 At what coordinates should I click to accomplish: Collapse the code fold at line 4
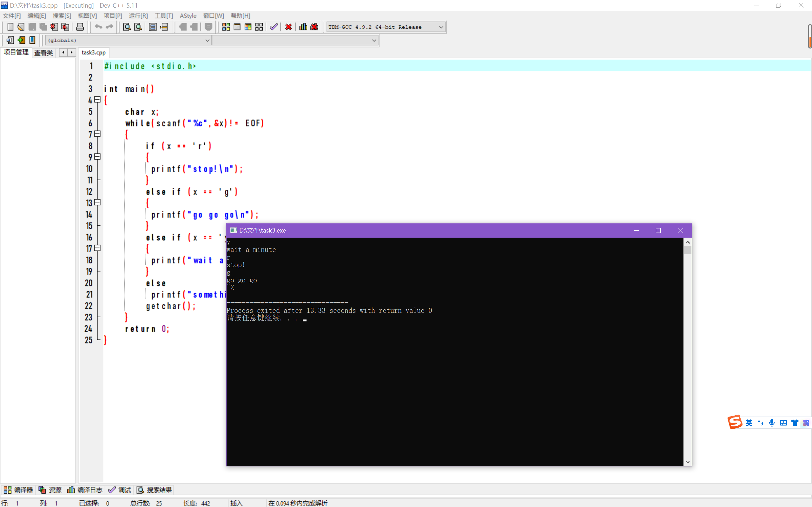[x=97, y=100]
